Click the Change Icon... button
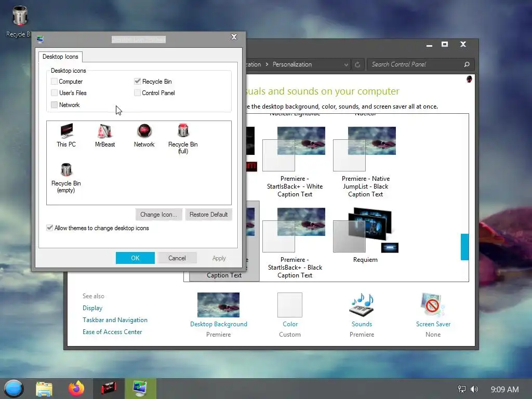 pos(159,215)
